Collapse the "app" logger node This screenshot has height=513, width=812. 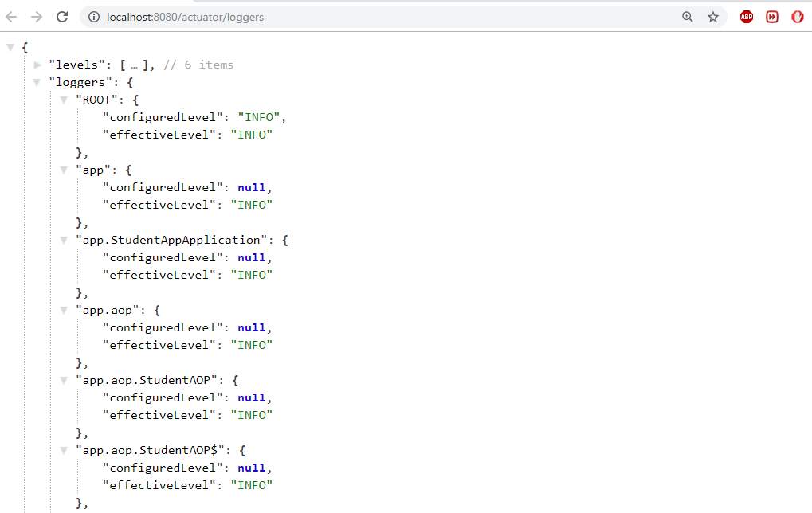click(64, 170)
